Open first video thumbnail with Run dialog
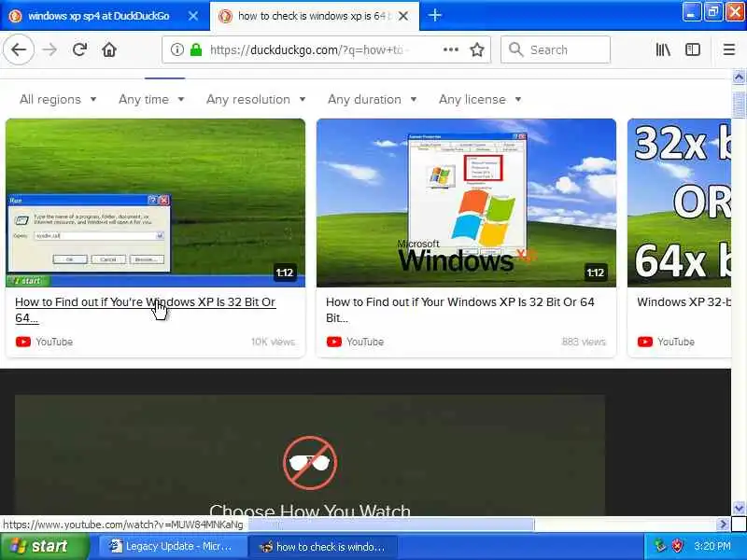747x560 pixels. (155, 203)
